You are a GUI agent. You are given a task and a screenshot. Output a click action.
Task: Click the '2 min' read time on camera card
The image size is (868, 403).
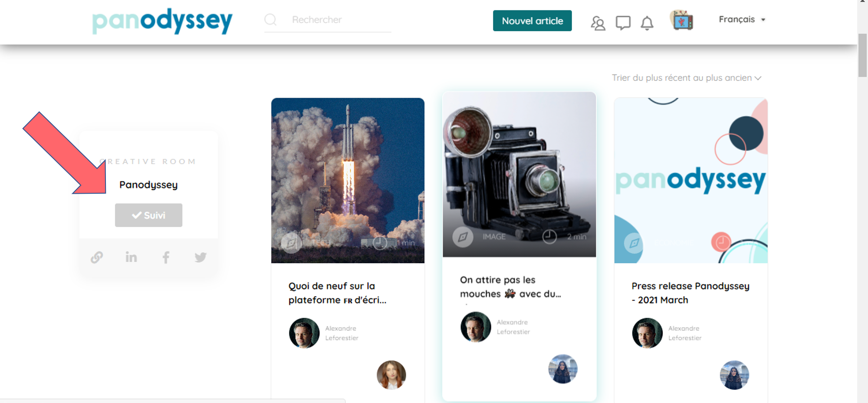(576, 237)
